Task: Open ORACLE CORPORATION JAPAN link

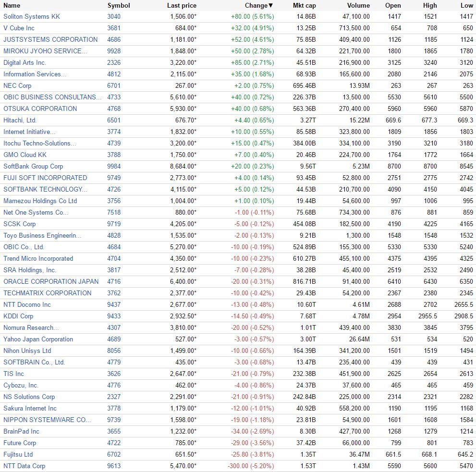Action: click(x=51, y=282)
